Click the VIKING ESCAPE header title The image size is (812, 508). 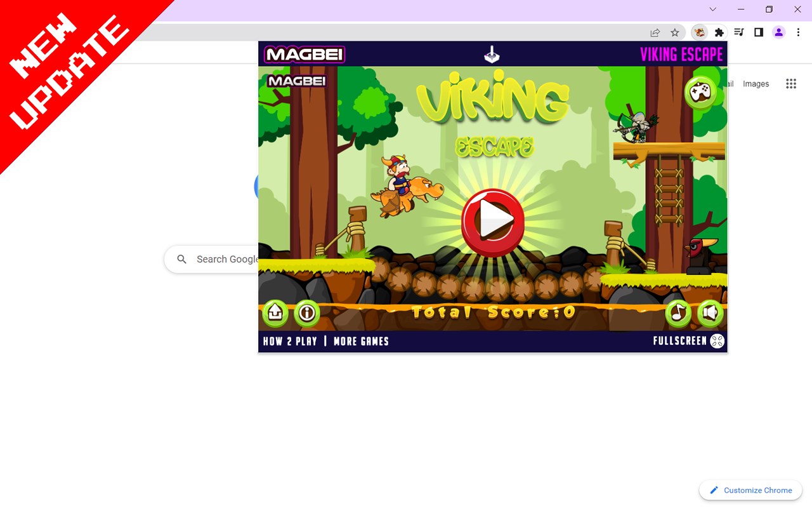pyautogui.click(x=681, y=55)
